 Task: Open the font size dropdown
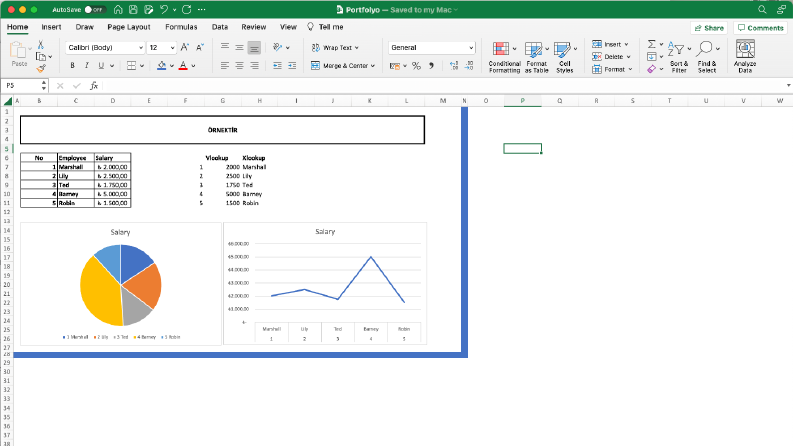[172, 48]
